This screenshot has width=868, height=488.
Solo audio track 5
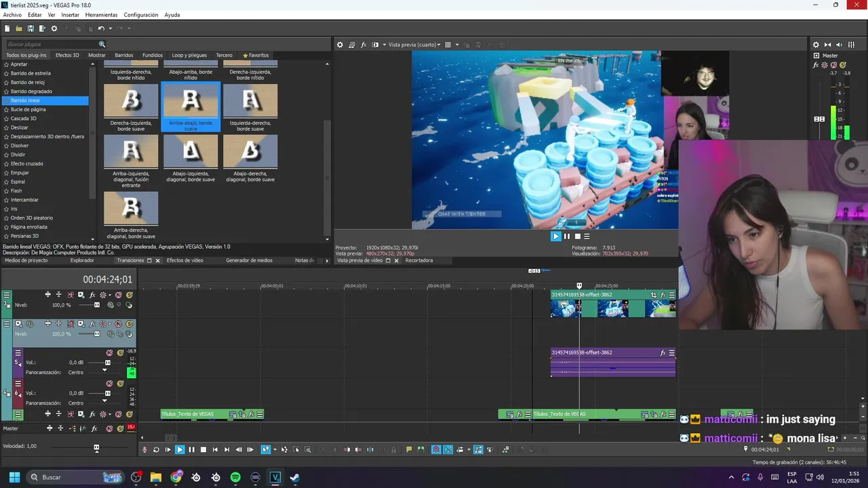(x=120, y=352)
